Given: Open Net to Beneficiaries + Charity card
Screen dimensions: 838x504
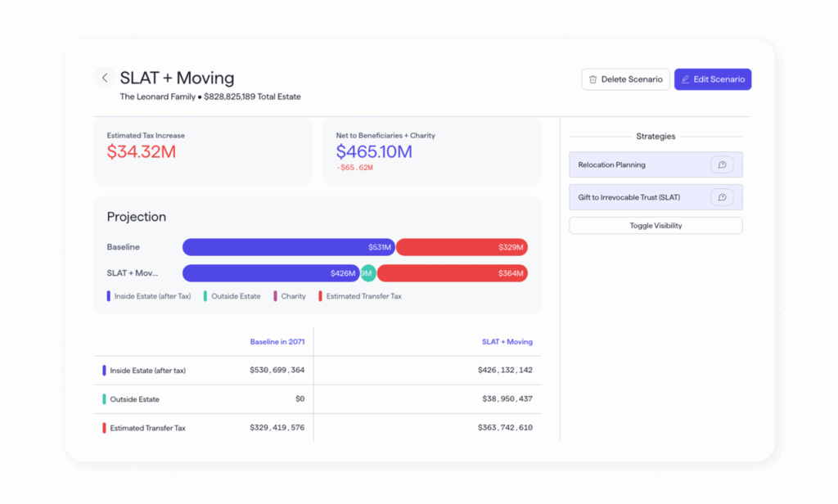Looking at the screenshot, I should click(431, 151).
